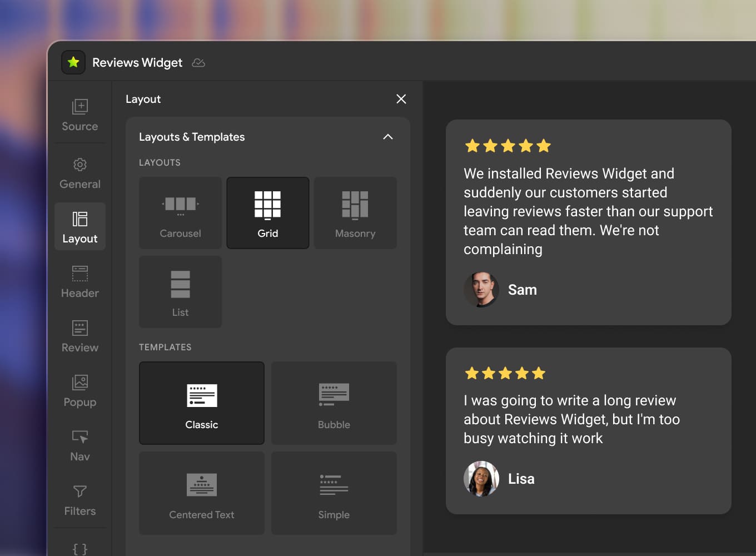The image size is (756, 556).
Task: Collapse the Layouts & Templates section
Action: 388,137
